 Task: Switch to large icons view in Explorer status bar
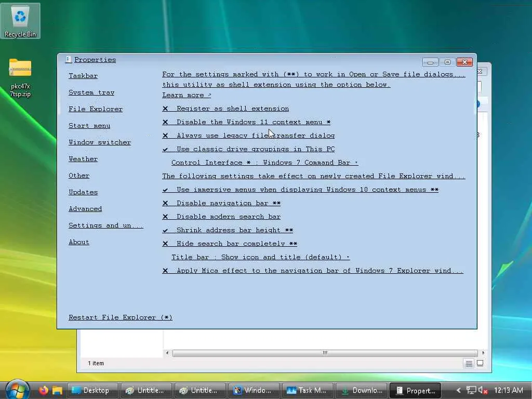coord(480,363)
